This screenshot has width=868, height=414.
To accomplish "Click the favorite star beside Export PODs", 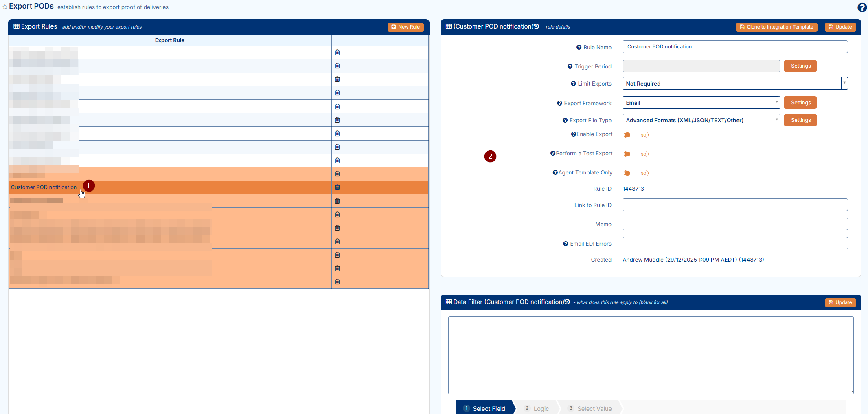I will tap(5, 7).
